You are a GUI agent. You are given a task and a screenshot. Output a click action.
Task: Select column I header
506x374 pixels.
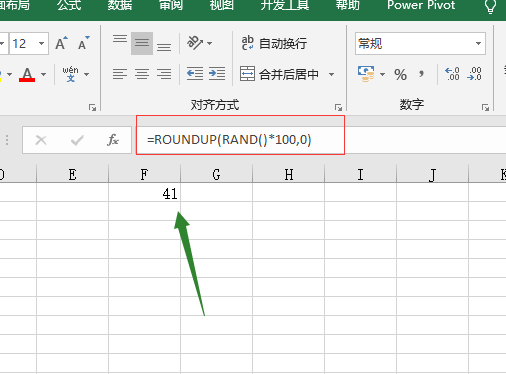pyautogui.click(x=360, y=174)
